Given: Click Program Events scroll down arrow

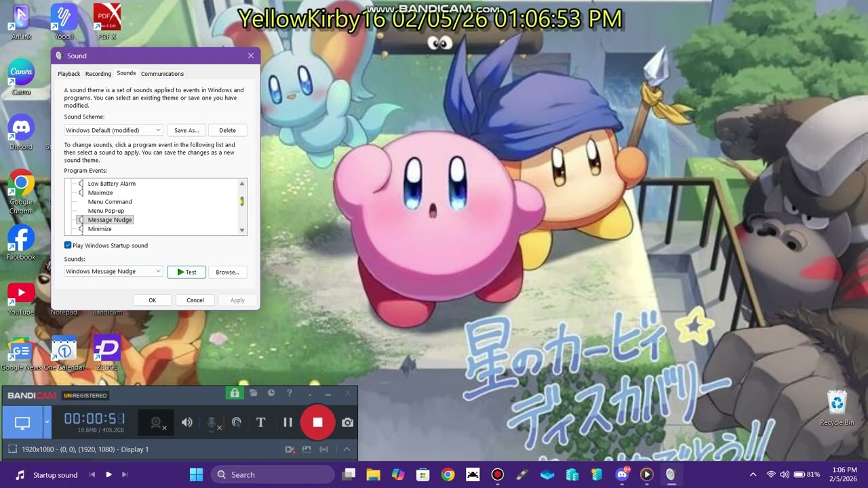Looking at the screenshot, I should click(x=241, y=230).
